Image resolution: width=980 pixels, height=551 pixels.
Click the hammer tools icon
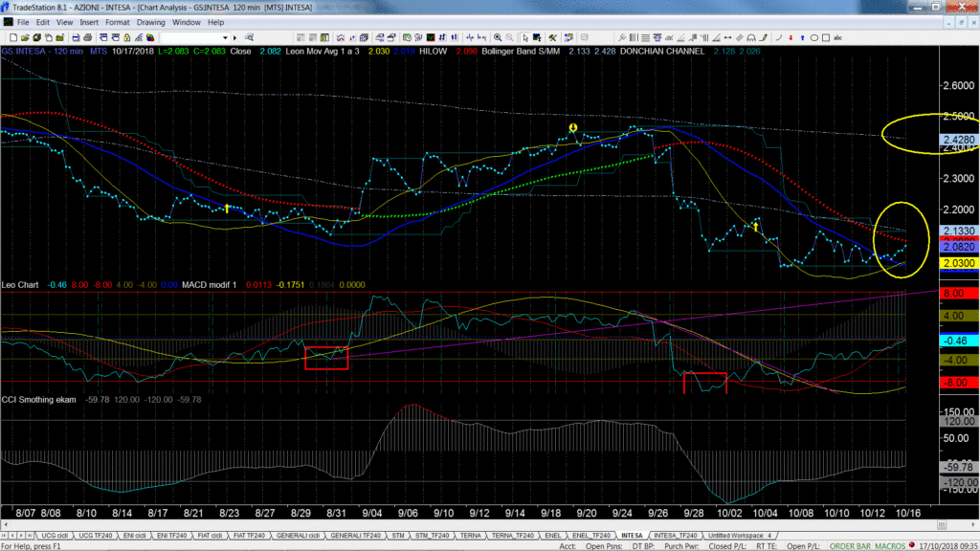click(x=552, y=37)
